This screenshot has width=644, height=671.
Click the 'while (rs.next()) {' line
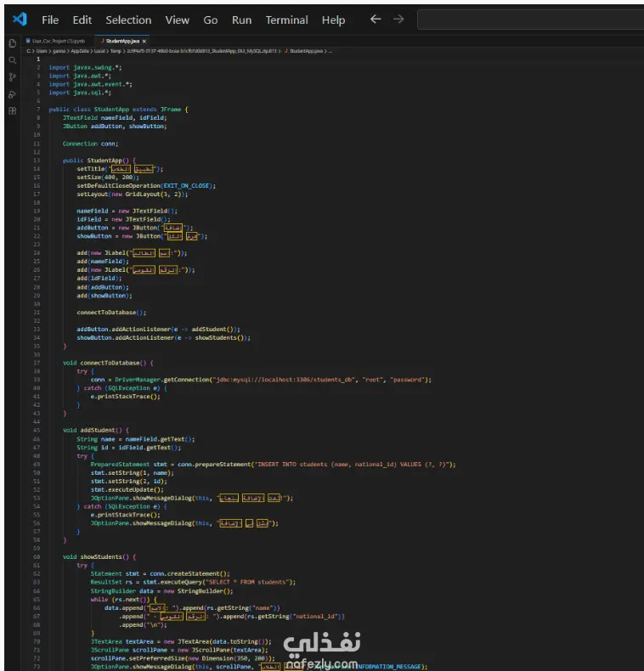(x=124, y=600)
